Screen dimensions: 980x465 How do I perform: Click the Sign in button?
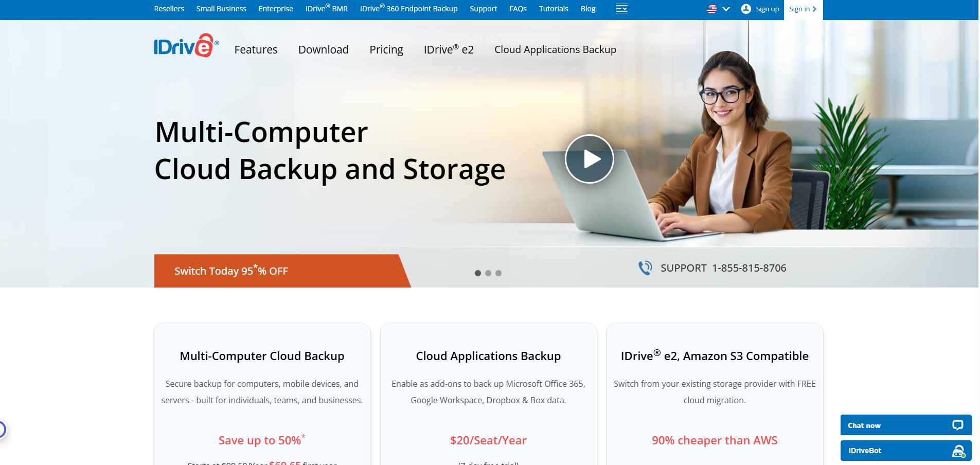coord(803,9)
